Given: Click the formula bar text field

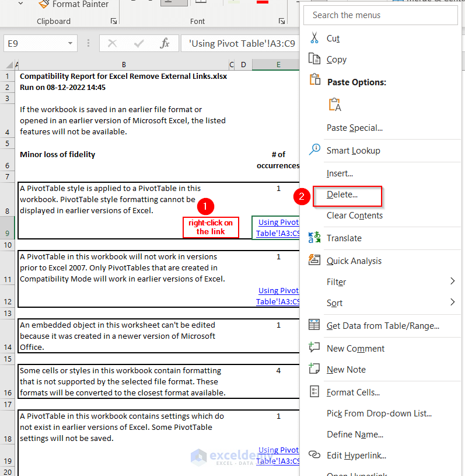Looking at the screenshot, I should click(x=240, y=43).
